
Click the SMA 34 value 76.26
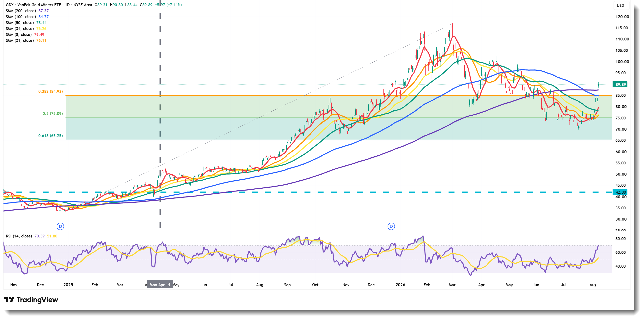41,29
